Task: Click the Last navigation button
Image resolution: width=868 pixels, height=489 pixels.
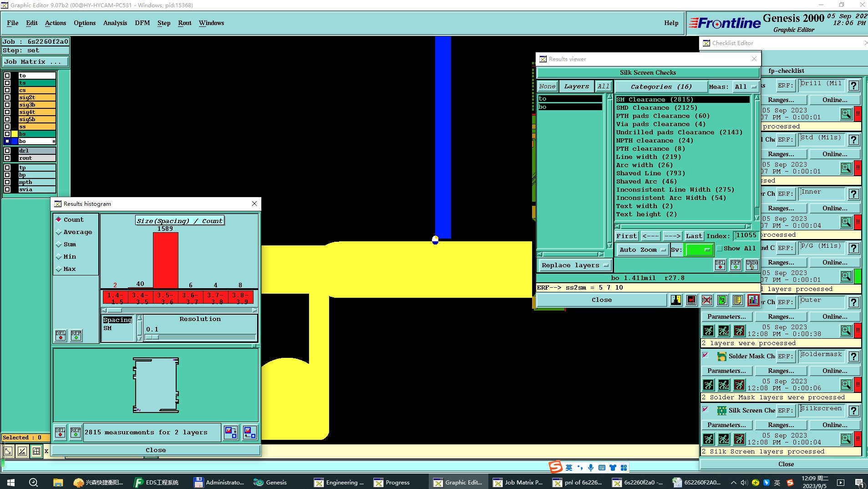Action: tap(694, 236)
